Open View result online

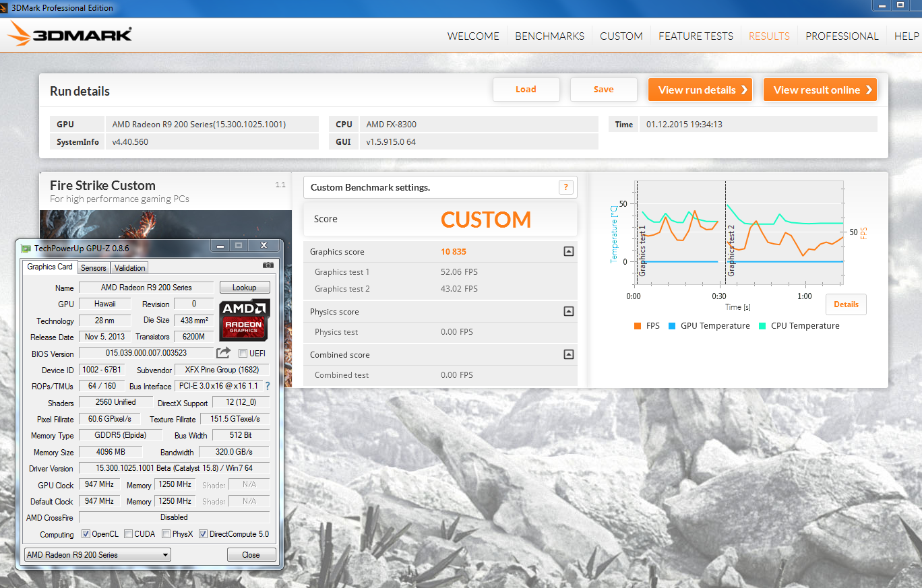coord(820,90)
